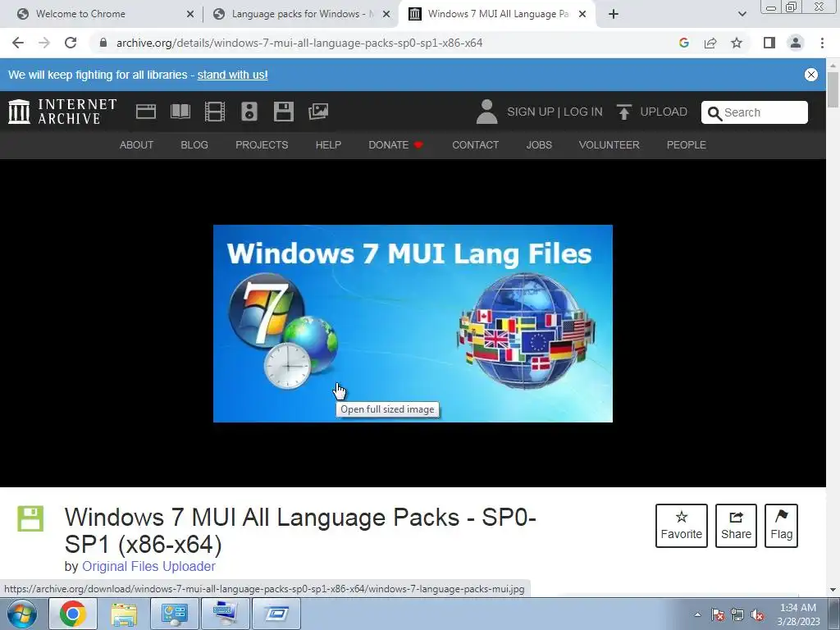Open the Video (film strip) media icon
Screen dimensions: 840x630
point(215,112)
